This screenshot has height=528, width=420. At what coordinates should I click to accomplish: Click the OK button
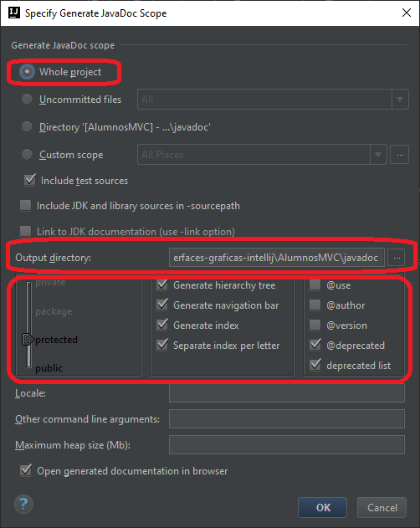[x=322, y=507]
